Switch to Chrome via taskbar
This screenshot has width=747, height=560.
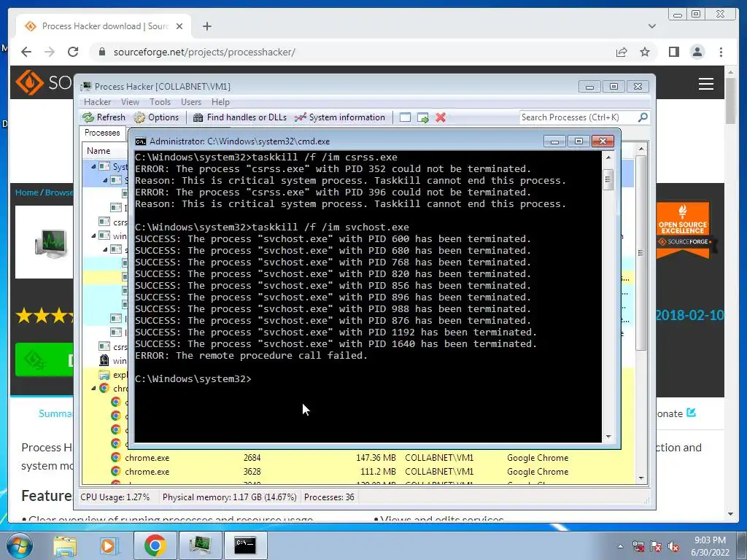[x=155, y=545]
